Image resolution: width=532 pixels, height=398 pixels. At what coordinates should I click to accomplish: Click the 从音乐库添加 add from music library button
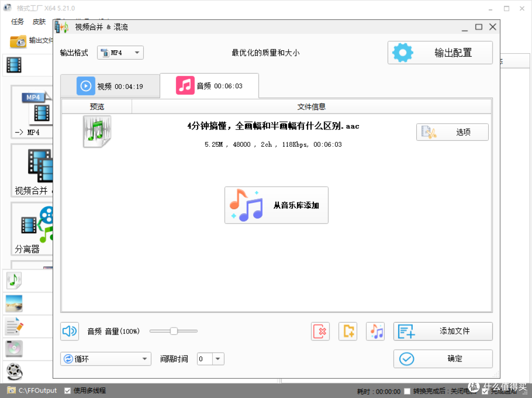pos(276,205)
